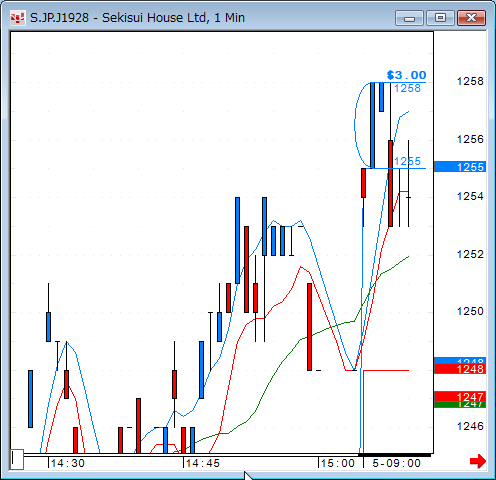Click the window title 'Sekisui House Ltd, 1 Min'

click(x=173, y=18)
